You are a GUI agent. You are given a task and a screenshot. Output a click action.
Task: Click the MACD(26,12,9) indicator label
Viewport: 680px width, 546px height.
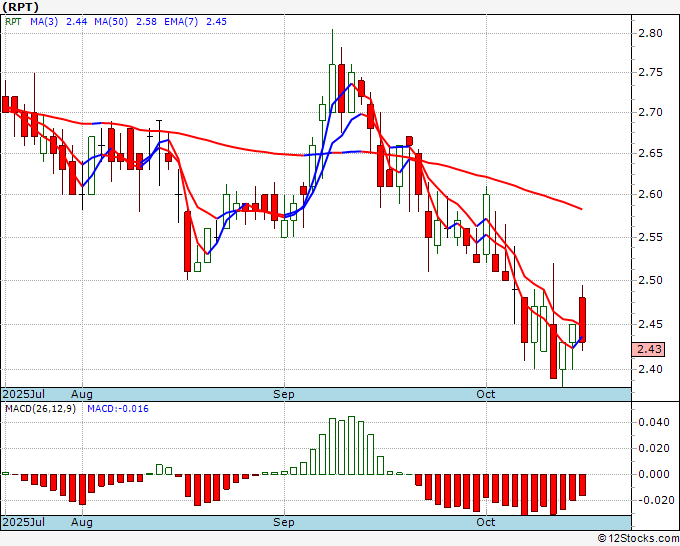[x=40, y=409]
